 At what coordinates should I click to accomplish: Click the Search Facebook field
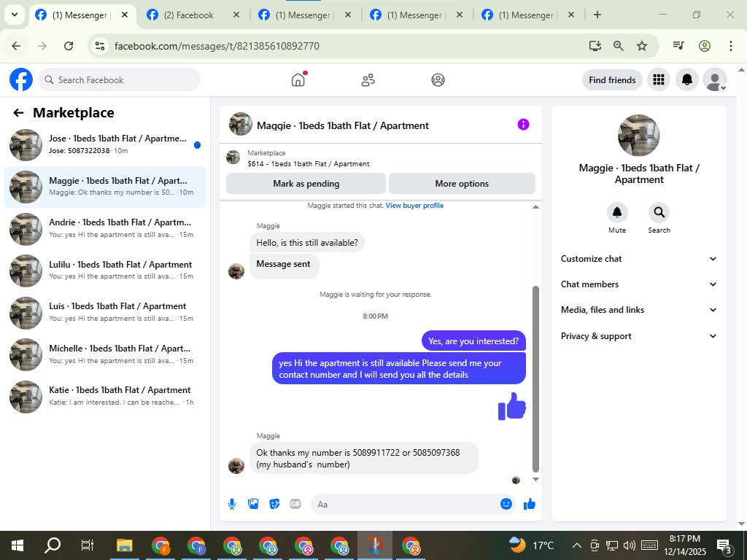tap(119, 79)
